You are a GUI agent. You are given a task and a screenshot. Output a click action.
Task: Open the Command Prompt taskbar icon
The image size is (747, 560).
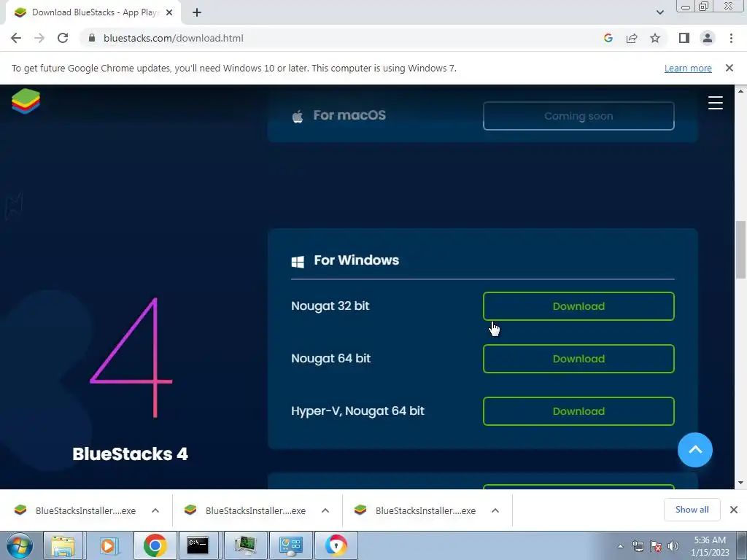[197, 545]
